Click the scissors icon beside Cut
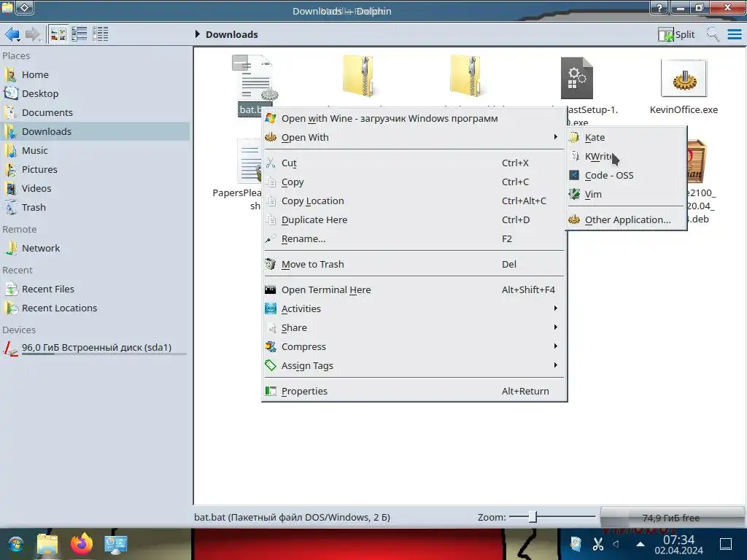The width and height of the screenshot is (747, 560). (271, 163)
